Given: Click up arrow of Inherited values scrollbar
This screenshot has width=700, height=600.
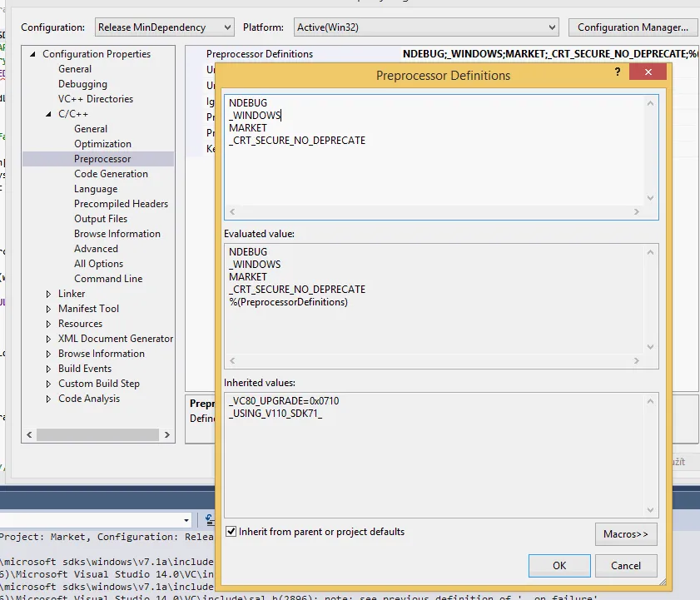Looking at the screenshot, I should (650, 401).
